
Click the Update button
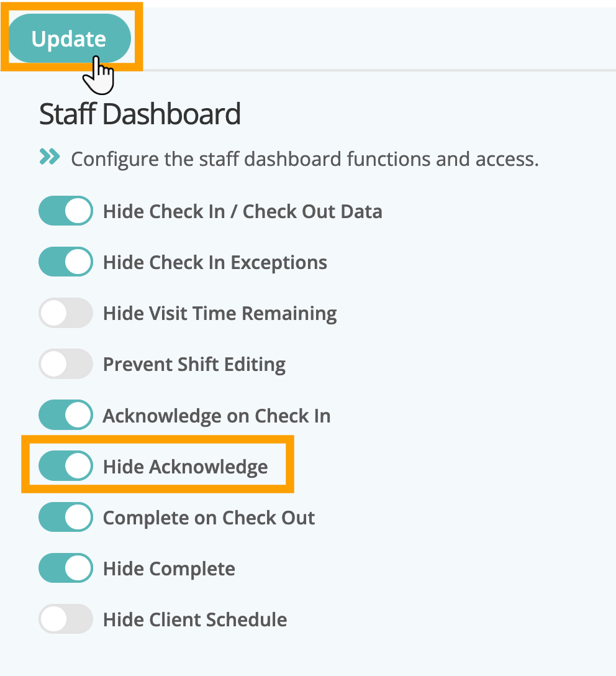pos(69,39)
